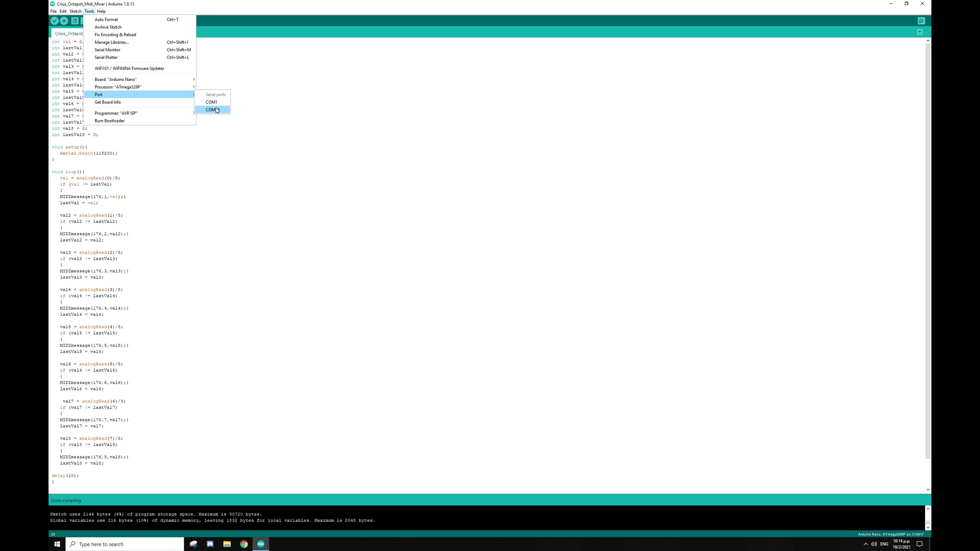980x551 pixels.
Task: Click Burn Bootloader
Action: pos(109,121)
